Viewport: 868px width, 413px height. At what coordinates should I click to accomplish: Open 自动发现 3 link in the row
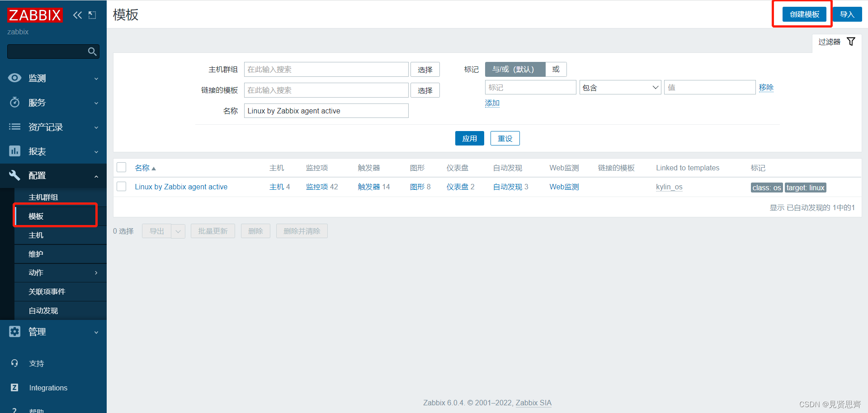508,187
